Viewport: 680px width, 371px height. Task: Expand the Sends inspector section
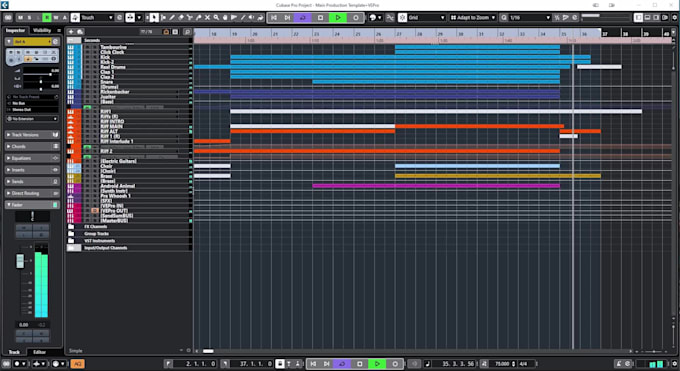click(33, 182)
